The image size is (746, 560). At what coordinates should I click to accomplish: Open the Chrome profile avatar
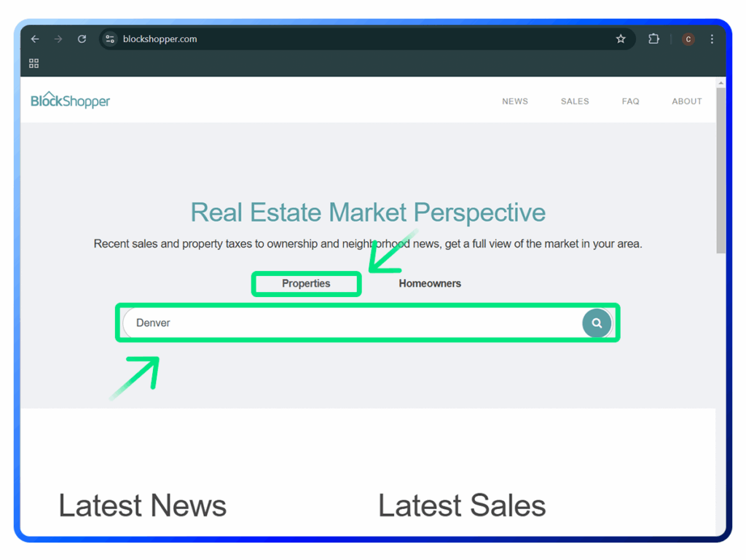tap(688, 39)
